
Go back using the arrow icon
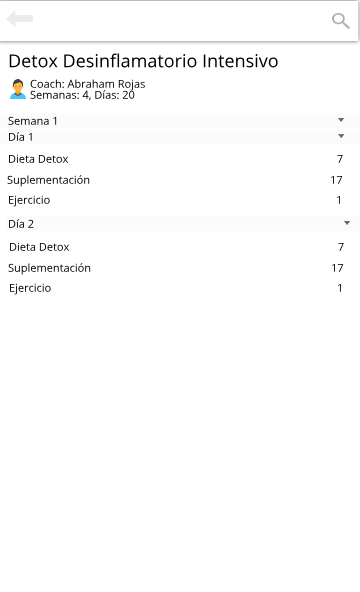20,18
